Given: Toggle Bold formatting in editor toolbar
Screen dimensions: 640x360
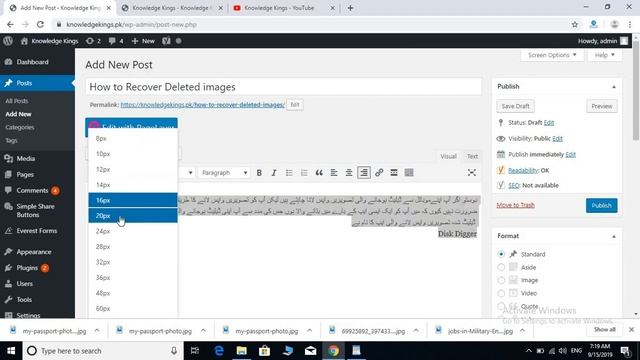Looking at the screenshot, I should tap(259, 173).
